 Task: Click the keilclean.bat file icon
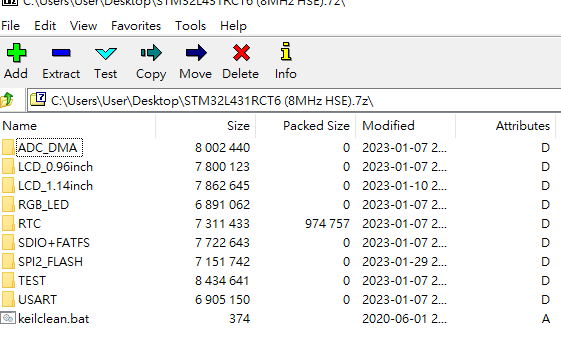[x=8, y=318]
